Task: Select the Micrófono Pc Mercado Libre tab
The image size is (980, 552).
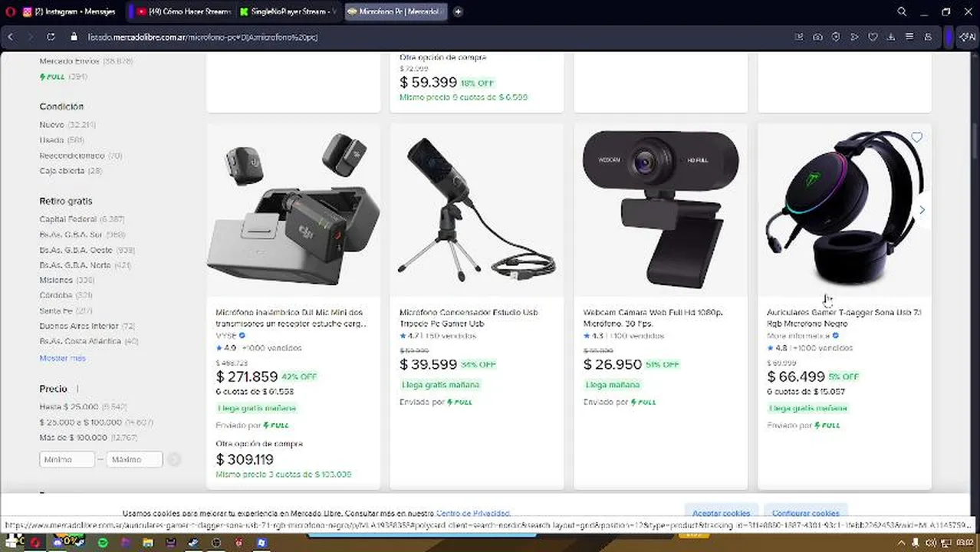Action: [x=395, y=11]
